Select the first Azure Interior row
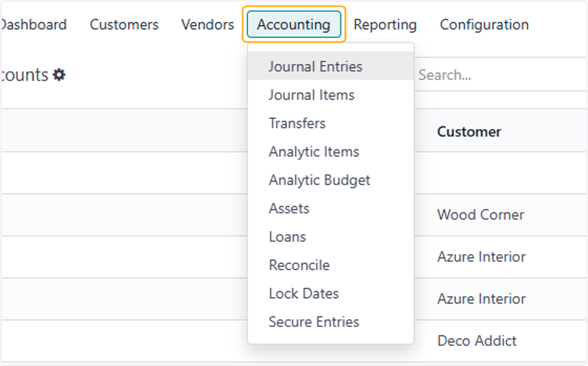 point(481,257)
